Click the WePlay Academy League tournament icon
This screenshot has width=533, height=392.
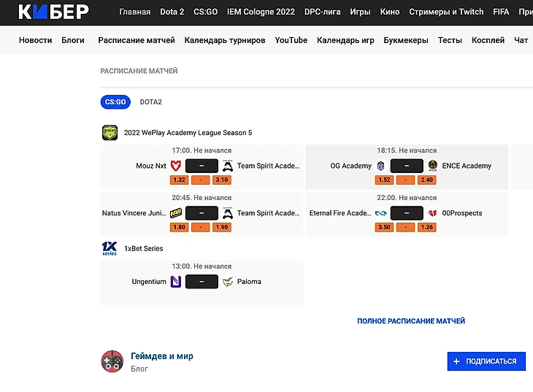pos(110,133)
